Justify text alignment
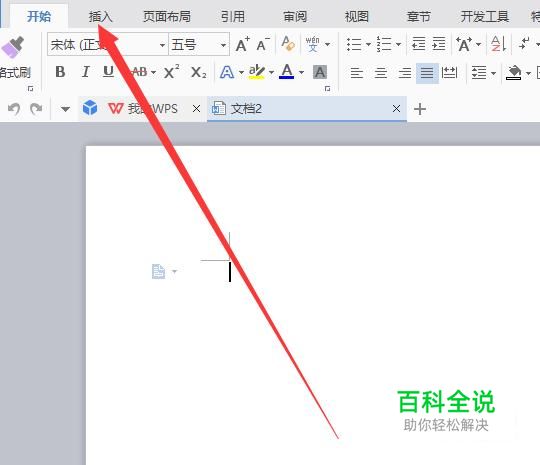Screen dimensions: 540x465 pos(427,73)
